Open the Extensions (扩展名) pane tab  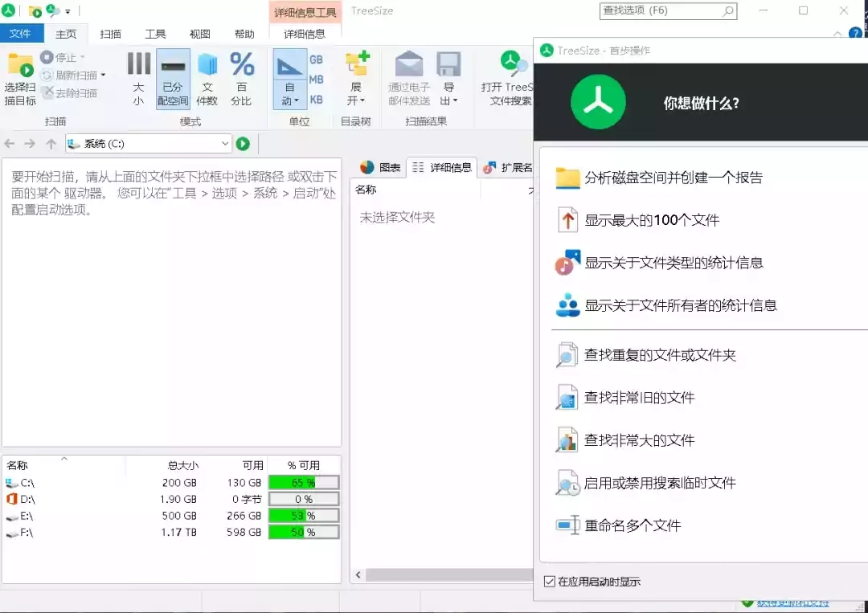pos(508,167)
